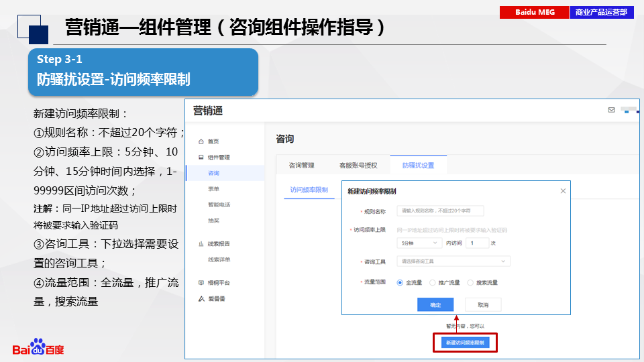Click the home icon beside 首页
This screenshot has height=362, width=644.
coord(201,141)
